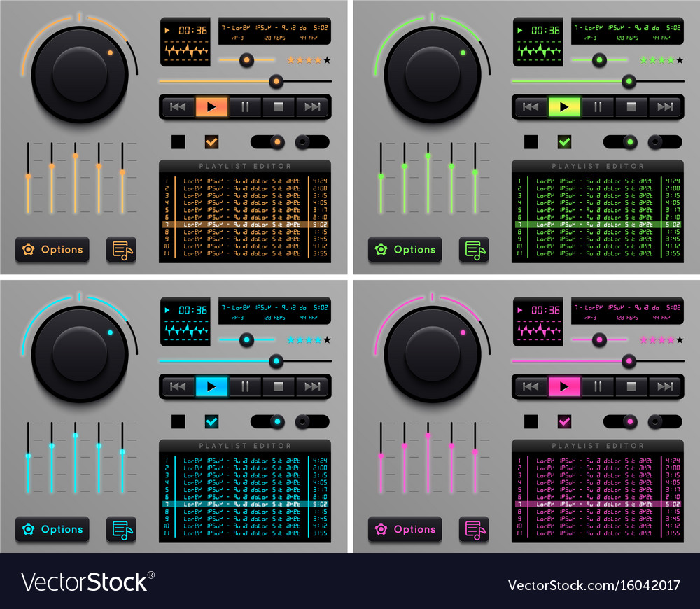Stop playback on the blue player
The image size is (700, 609).
279,386
